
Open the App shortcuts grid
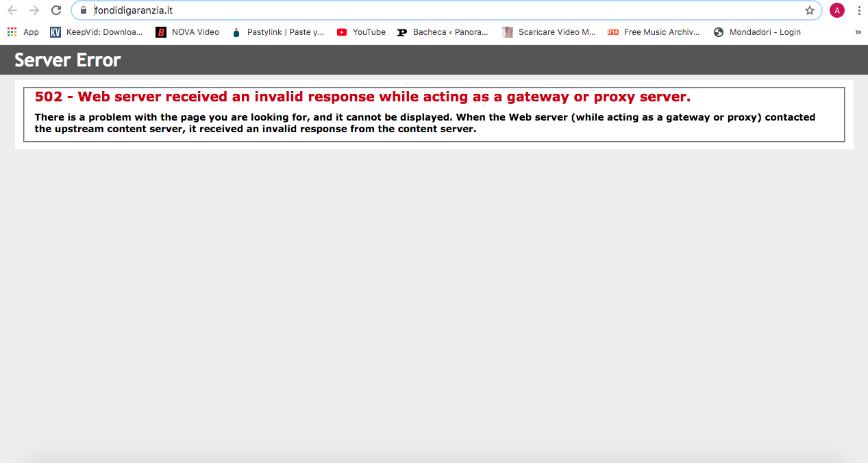(23, 32)
